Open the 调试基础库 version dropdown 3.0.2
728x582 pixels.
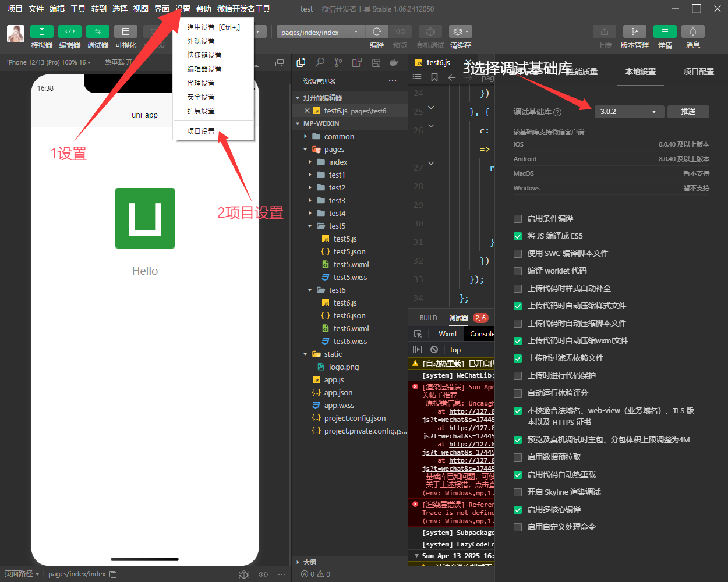click(629, 112)
